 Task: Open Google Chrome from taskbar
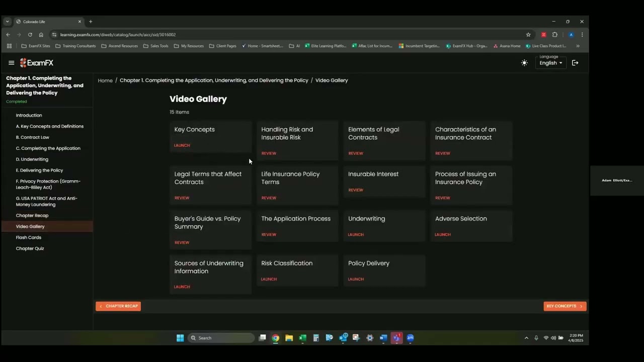[x=276, y=338]
